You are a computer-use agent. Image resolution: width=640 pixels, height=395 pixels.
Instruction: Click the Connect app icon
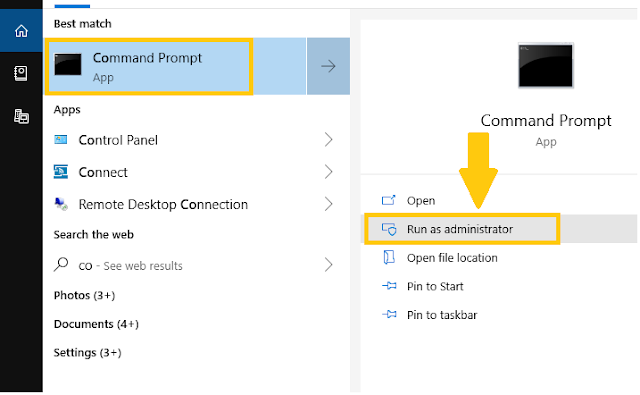[x=61, y=172]
